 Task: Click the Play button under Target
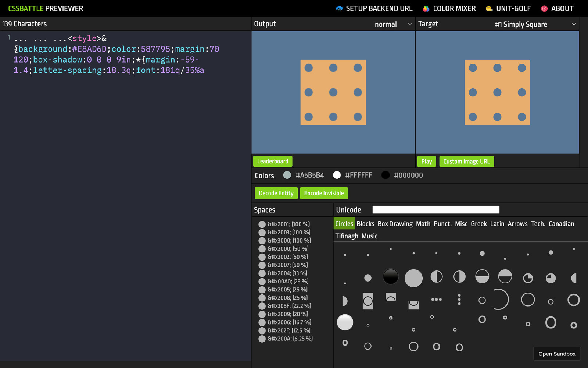[427, 161]
